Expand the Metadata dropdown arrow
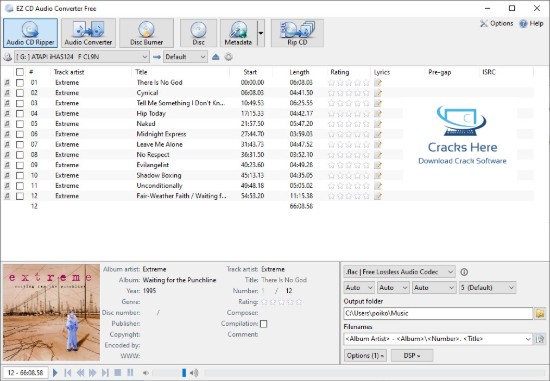550x381 pixels. coord(261,33)
